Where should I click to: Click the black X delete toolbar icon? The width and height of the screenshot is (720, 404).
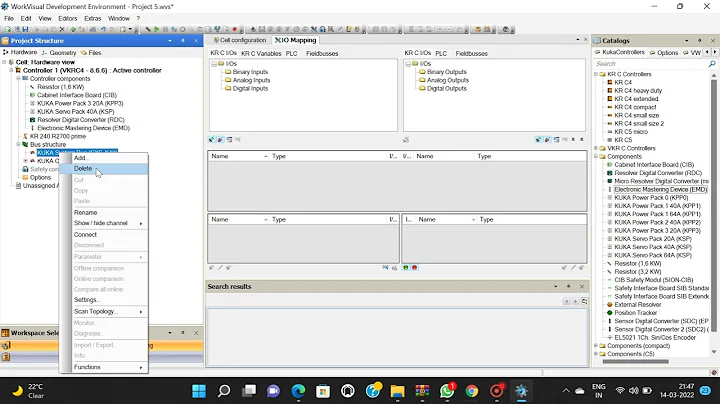coord(62,29)
